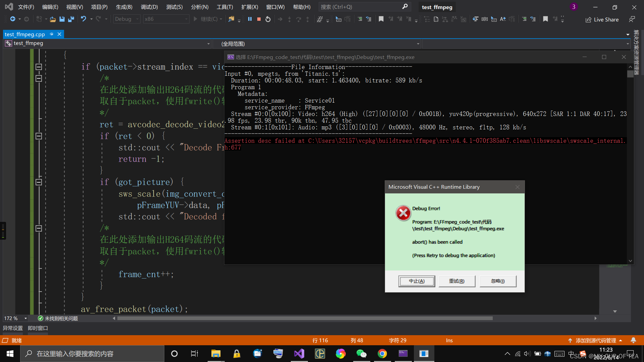Click the Save All icon in toolbar
The width and height of the screenshot is (644, 362).
click(x=71, y=19)
